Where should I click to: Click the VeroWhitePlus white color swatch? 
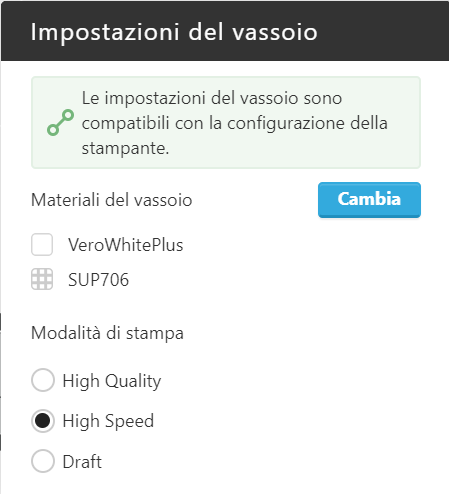[x=42, y=244]
